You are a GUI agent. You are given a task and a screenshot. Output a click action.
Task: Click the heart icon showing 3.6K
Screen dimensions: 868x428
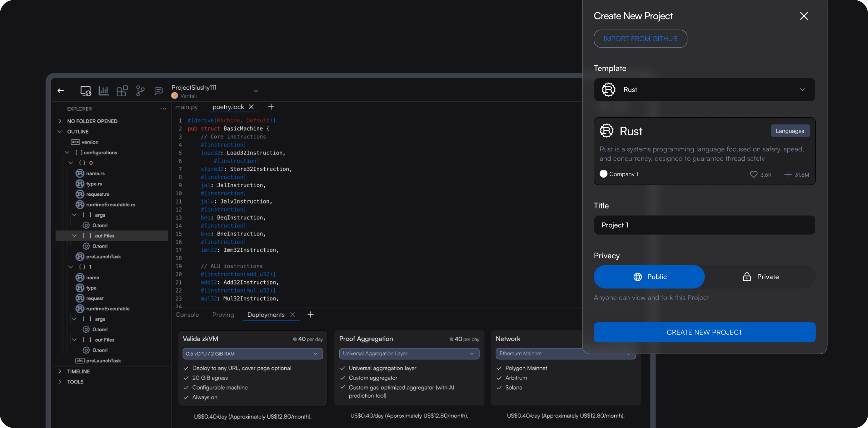coord(753,174)
